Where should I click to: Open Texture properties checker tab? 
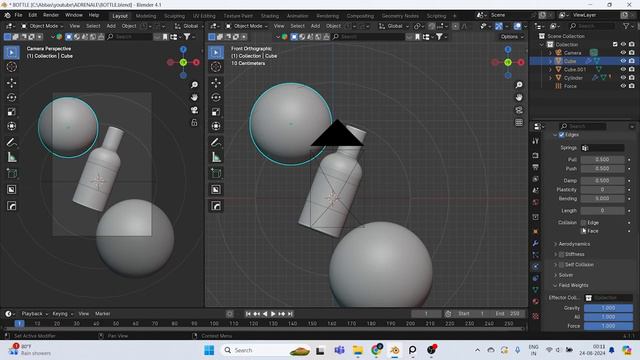(x=536, y=316)
